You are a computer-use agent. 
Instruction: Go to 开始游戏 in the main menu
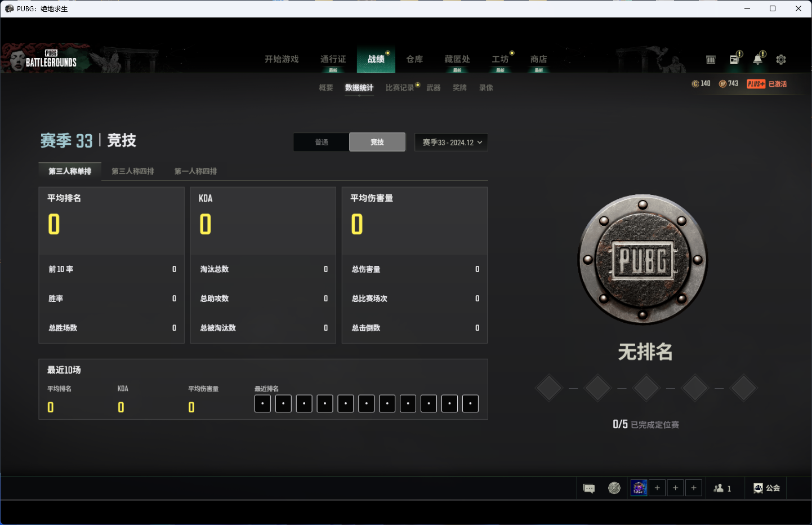click(x=282, y=59)
